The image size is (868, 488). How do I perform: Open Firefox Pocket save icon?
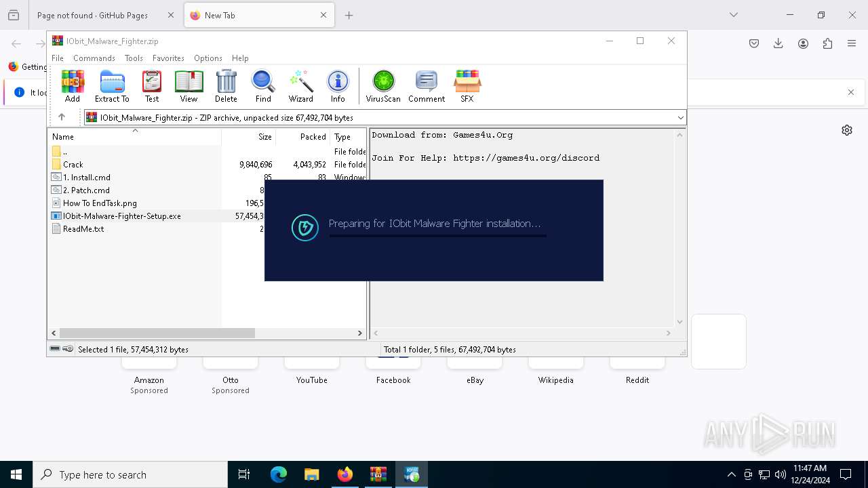754,43
